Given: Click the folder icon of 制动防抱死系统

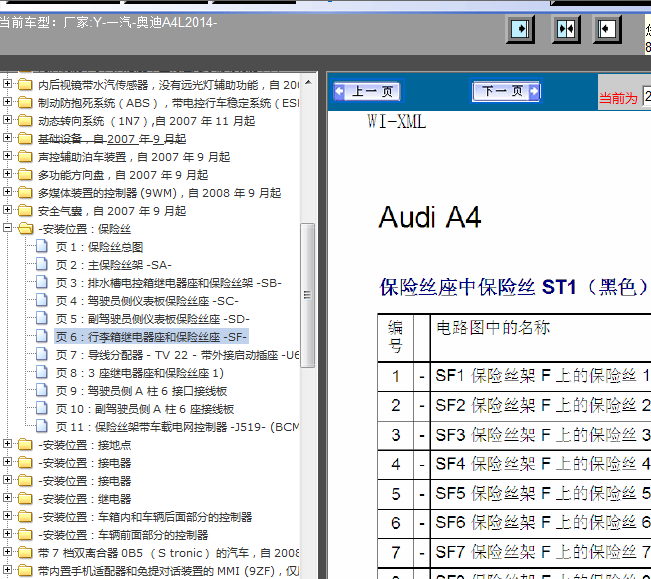Looking at the screenshot, I should (25, 102).
